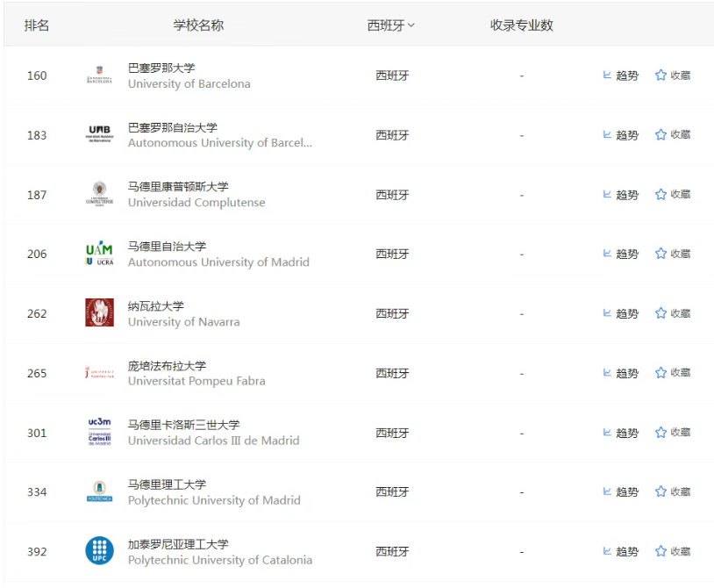Click rank number 183

pos(37,135)
